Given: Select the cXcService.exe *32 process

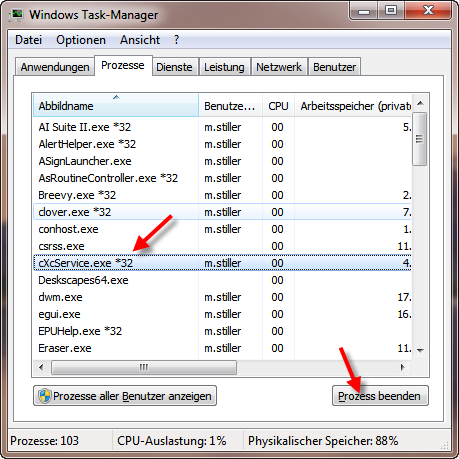Looking at the screenshot, I should pyautogui.click(x=222, y=263).
